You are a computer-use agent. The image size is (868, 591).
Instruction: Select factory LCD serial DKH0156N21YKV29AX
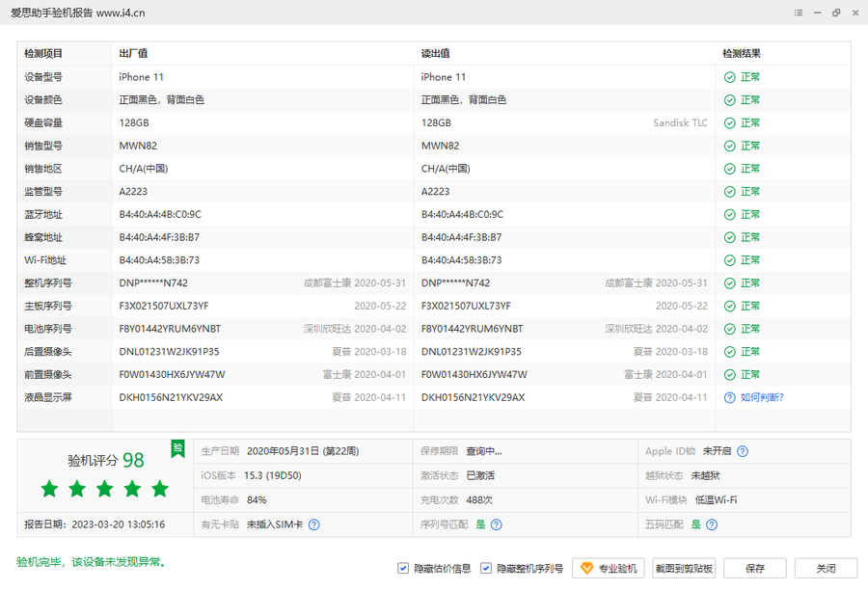(171, 397)
